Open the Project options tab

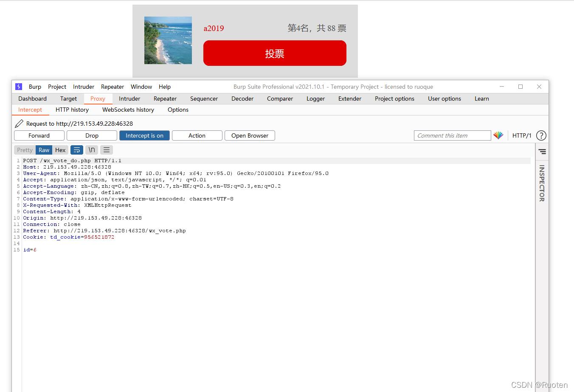click(x=394, y=99)
